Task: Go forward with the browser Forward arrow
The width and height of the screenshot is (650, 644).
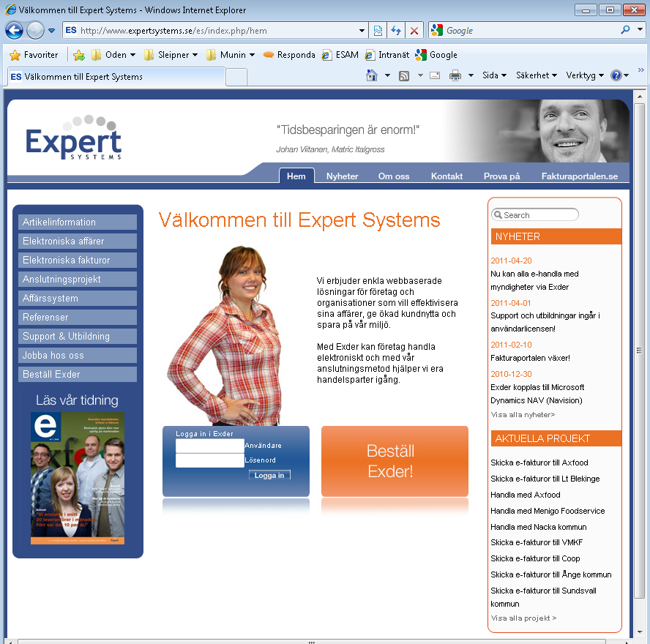Action: tap(35, 30)
